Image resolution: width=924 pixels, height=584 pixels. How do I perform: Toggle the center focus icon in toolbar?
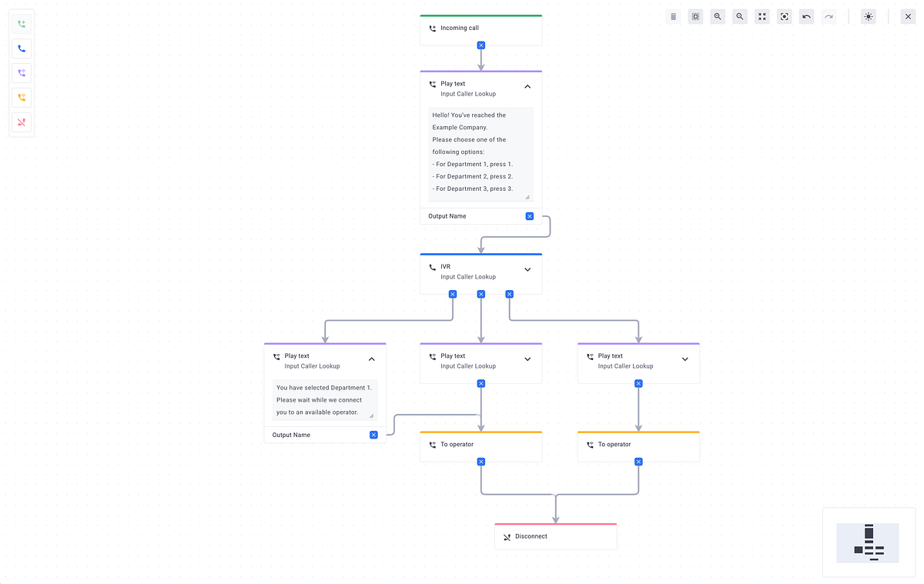pos(784,16)
